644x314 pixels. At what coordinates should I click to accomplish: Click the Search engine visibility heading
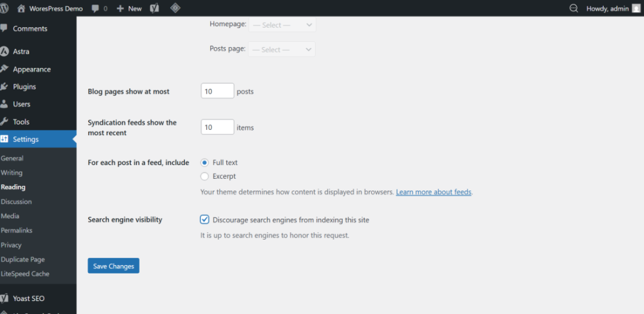pyautogui.click(x=125, y=219)
